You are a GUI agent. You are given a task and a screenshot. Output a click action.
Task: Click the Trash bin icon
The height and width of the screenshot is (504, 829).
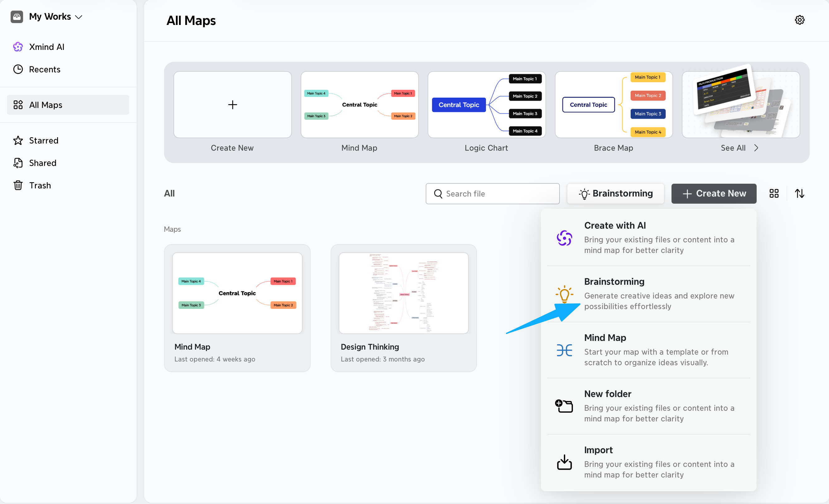(x=18, y=185)
